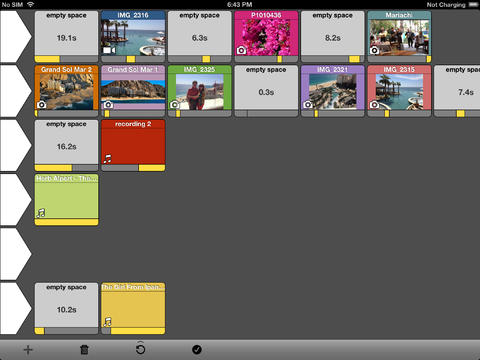
Task: Click camera icon on Grand Sol Mar 2
Action: click(x=41, y=105)
